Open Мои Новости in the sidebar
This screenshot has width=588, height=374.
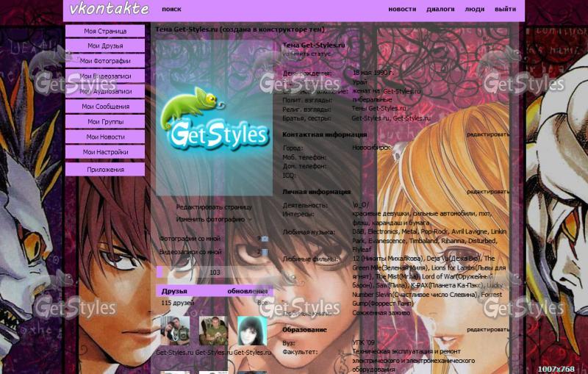(105, 137)
